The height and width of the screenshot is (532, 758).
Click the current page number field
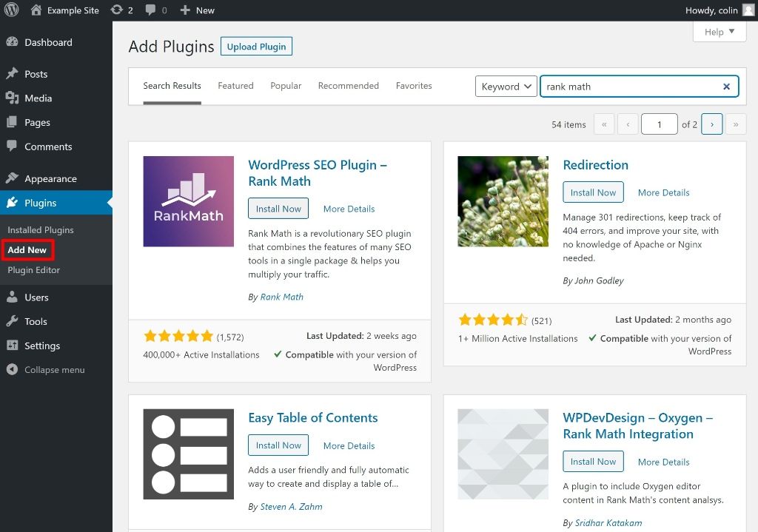[x=659, y=124]
